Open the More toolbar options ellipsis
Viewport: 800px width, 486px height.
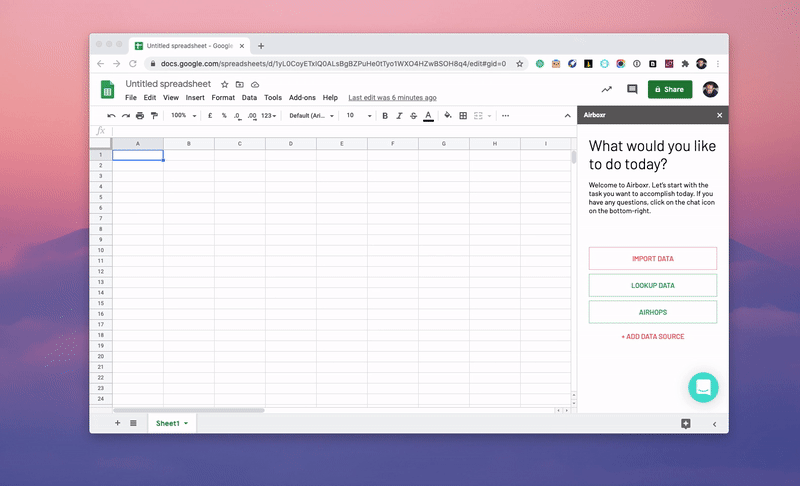click(x=505, y=116)
